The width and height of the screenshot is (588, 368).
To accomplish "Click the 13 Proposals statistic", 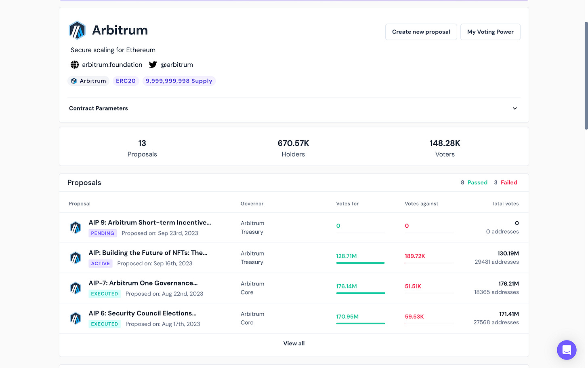I will pos(142,148).
